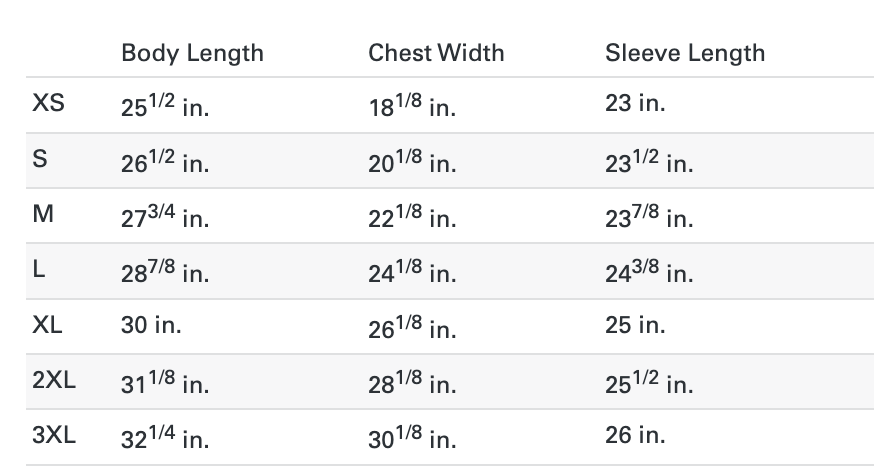Select the XL size row label
Screen dimensions: 880x468
pyautogui.click(x=49, y=326)
